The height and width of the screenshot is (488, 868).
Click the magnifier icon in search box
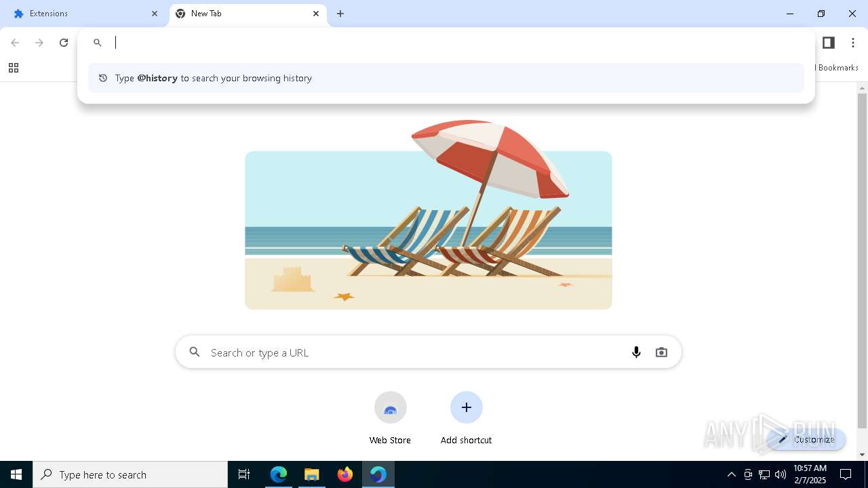click(195, 352)
